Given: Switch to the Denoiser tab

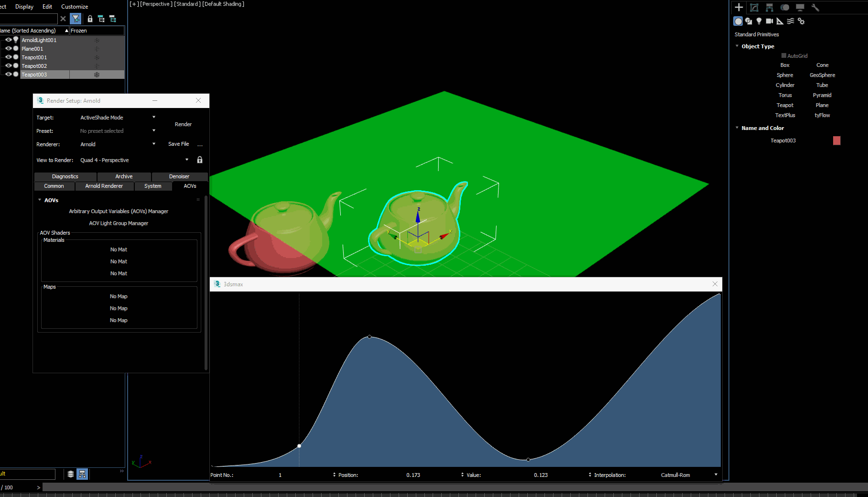Looking at the screenshot, I should point(179,176).
